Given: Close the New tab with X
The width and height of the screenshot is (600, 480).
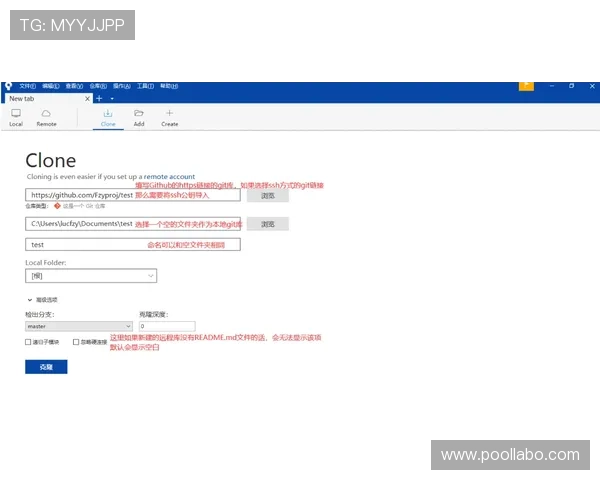Looking at the screenshot, I should coord(87,99).
